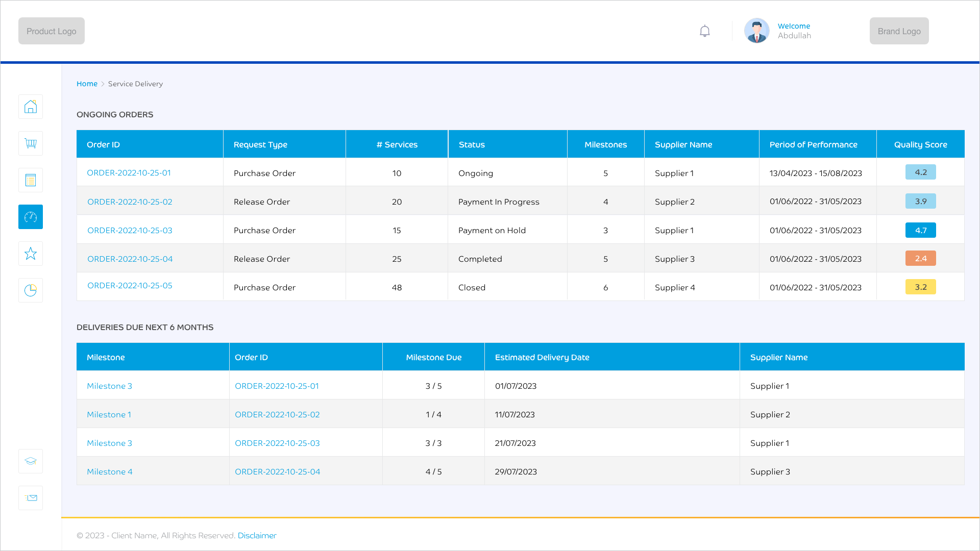This screenshot has height=551, width=980.
Task: Open the pie chart reports icon
Action: (31, 290)
